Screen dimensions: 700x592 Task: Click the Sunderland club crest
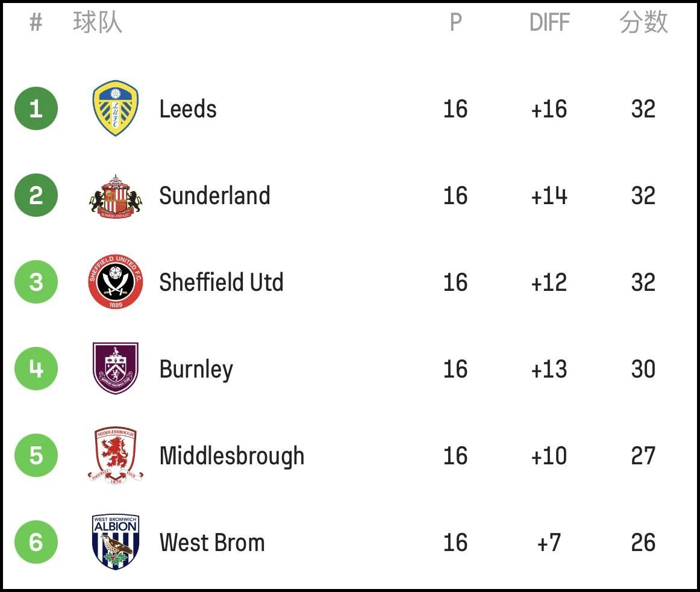(116, 196)
